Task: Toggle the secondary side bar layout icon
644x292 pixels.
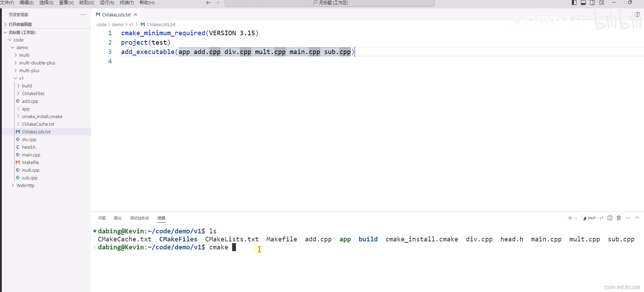Action: pos(592,3)
